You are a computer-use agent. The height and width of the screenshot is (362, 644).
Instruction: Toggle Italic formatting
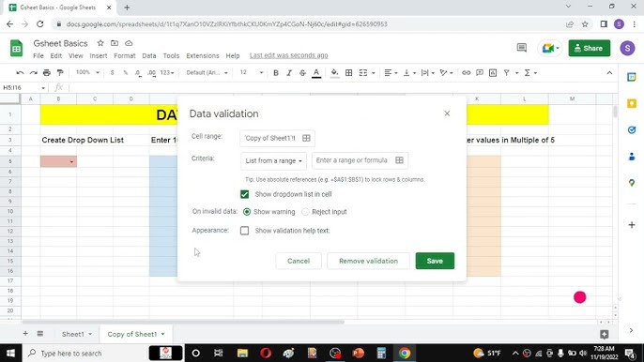coord(289,72)
